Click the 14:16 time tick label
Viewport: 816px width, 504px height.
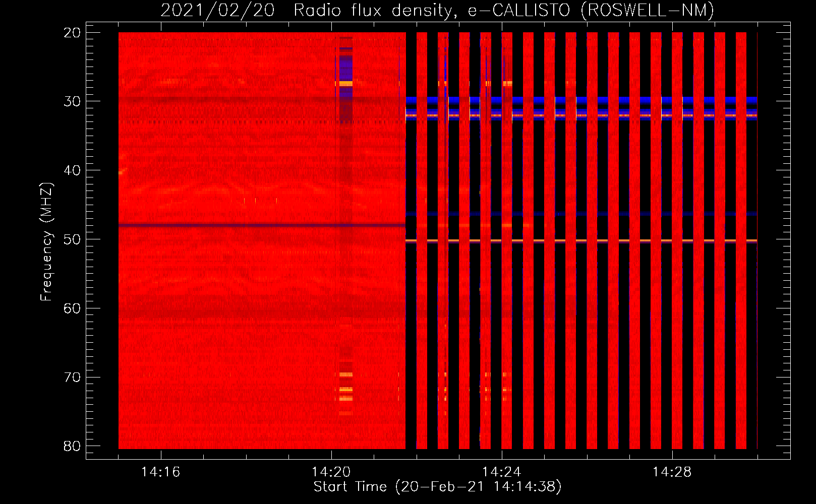coord(160,472)
